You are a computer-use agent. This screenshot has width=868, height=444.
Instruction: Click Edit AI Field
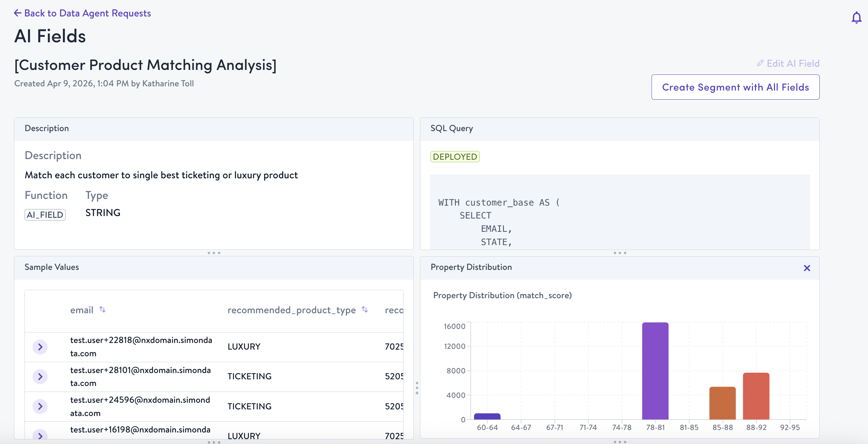click(x=793, y=63)
